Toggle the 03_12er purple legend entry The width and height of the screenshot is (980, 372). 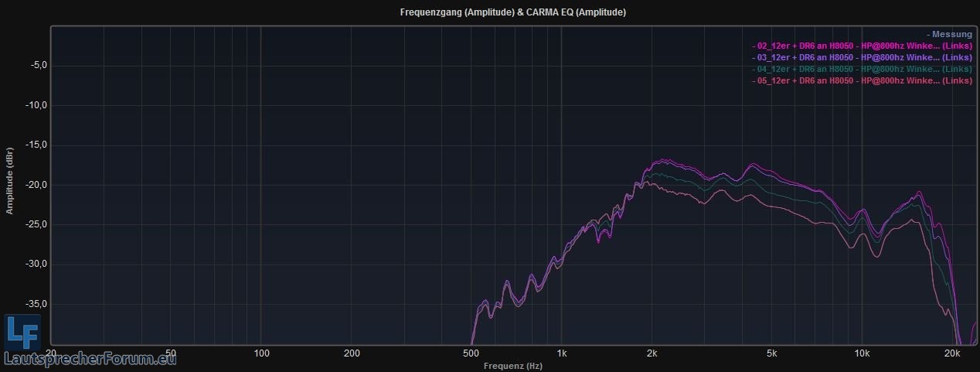tap(861, 57)
